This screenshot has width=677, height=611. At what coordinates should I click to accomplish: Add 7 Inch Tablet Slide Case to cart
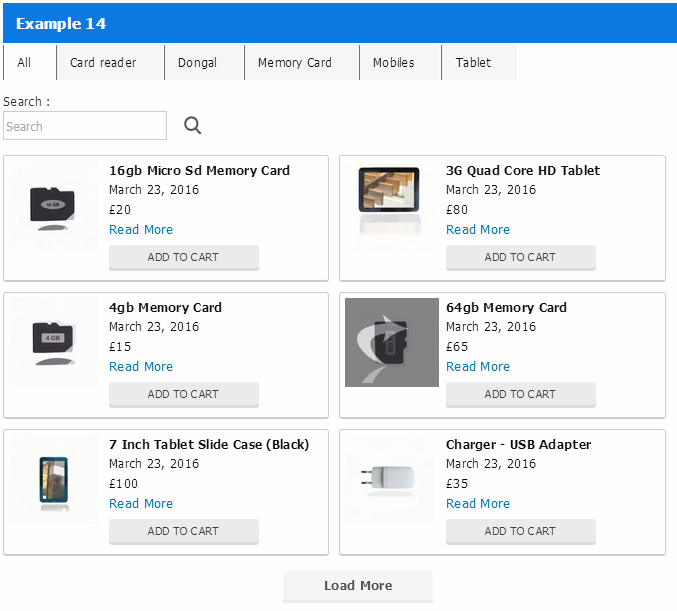coord(184,531)
